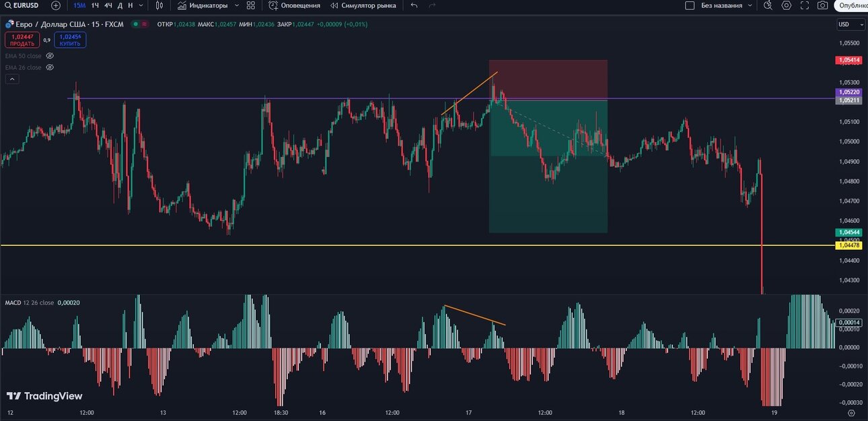
Task: Click the undo arrow
Action: (x=414, y=5)
